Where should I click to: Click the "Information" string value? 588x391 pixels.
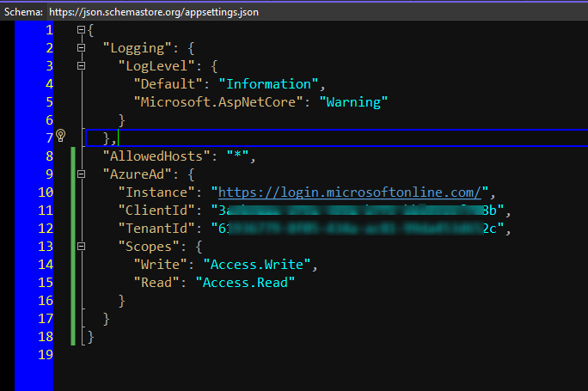pos(269,84)
